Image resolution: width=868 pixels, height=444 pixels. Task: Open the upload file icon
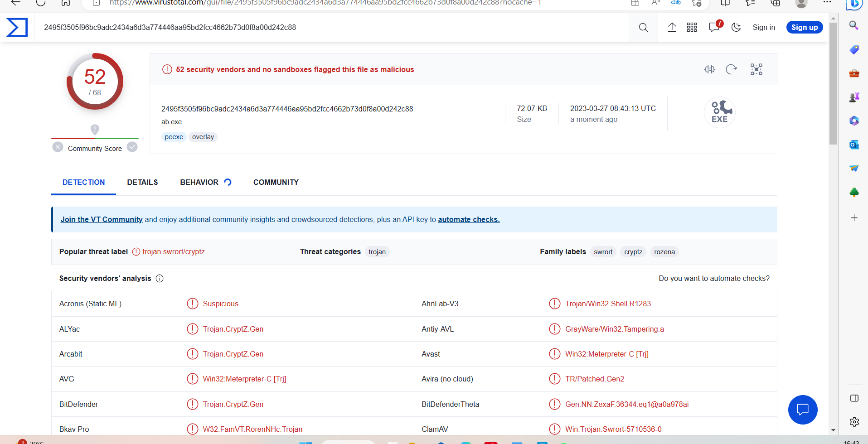[672, 28]
